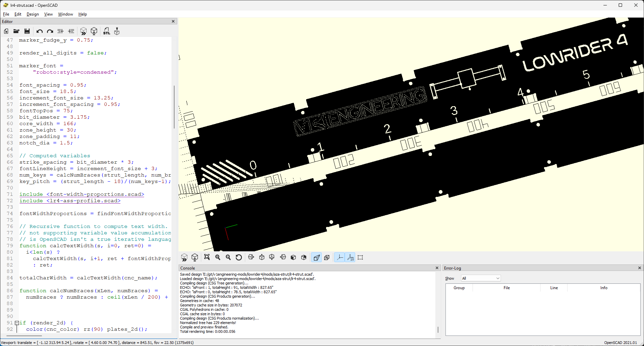Click Preview in the viewport toolbar
The width and height of the screenshot is (644, 346).
pos(184,257)
